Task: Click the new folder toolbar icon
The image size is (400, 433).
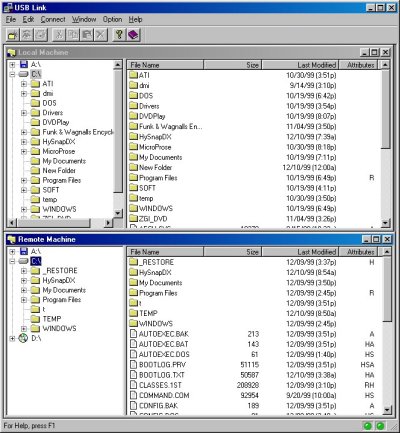Action: pyautogui.click(x=13, y=35)
